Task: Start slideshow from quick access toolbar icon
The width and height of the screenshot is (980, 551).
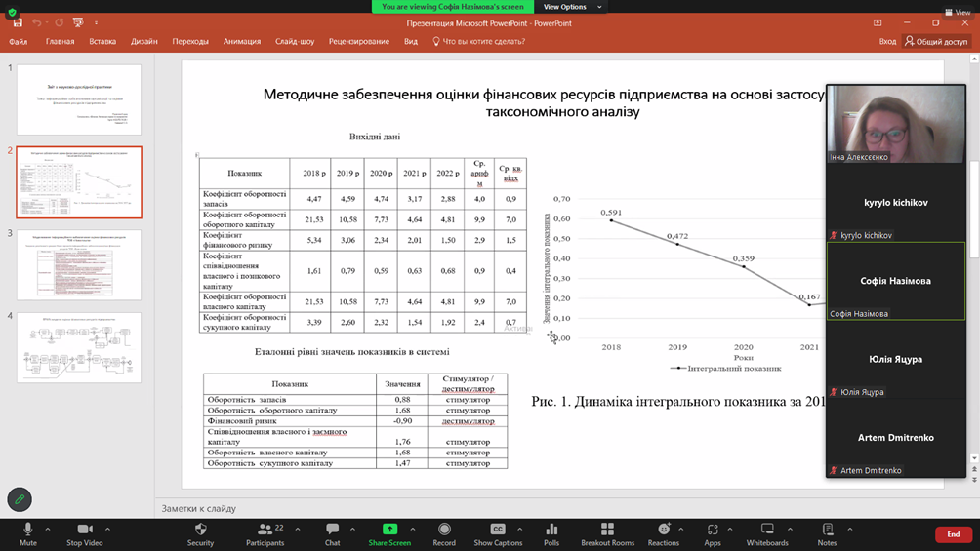Action: (78, 23)
